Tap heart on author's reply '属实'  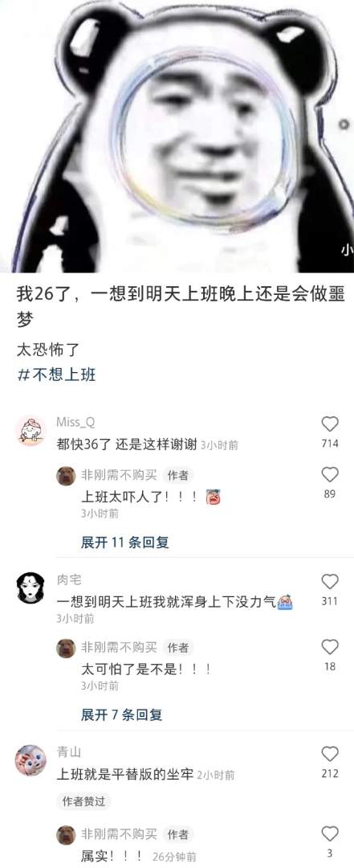coord(330,833)
